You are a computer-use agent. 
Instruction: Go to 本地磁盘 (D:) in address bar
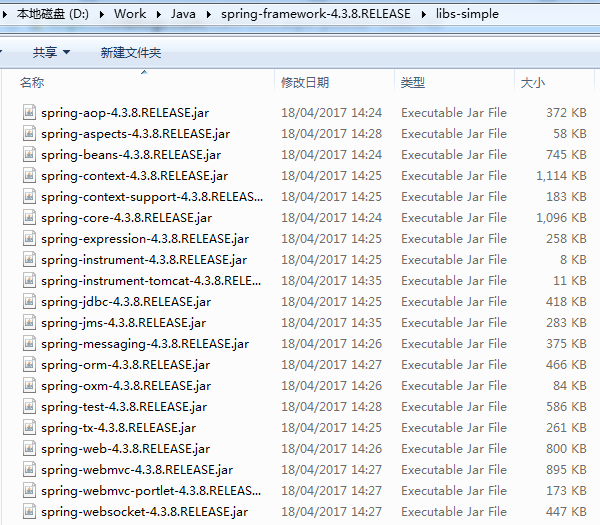pos(53,14)
